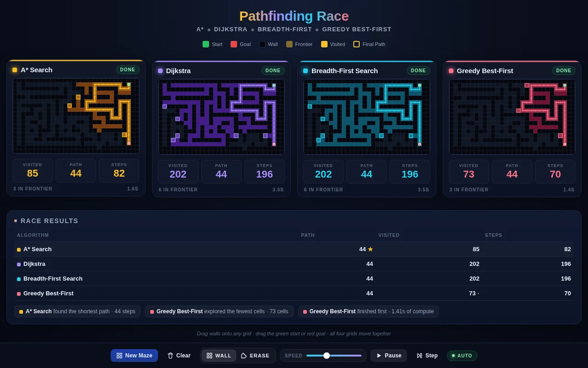This screenshot has height=368, width=588.
Task: Generate a new maze with New Maze
Action: pos(134,356)
